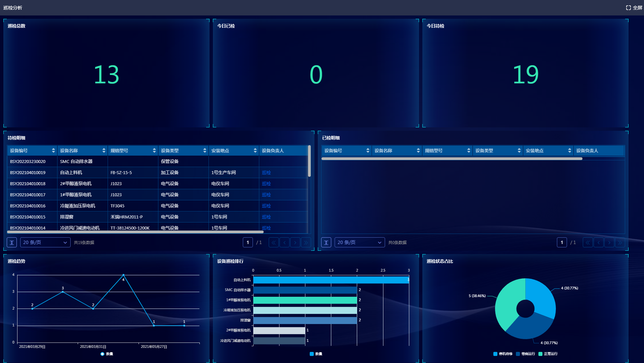Click the 巡检分析 page title
The width and height of the screenshot is (644, 363).
point(13,8)
